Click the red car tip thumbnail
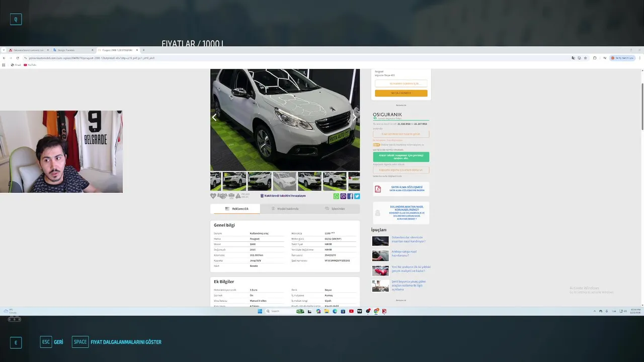Screen dimensions: 644x362 (380, 270)
